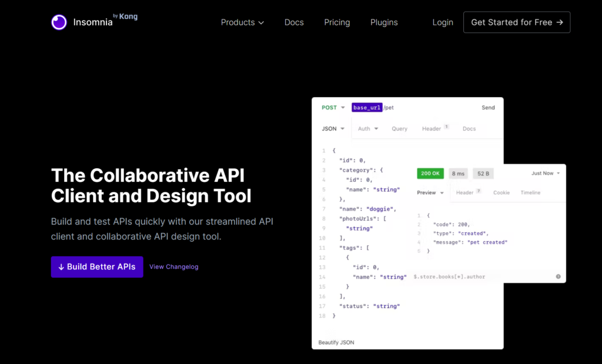Click the filter help circle icon
Image resolution: width=602 pixels, height=364 pixels.
click(558, 276)
